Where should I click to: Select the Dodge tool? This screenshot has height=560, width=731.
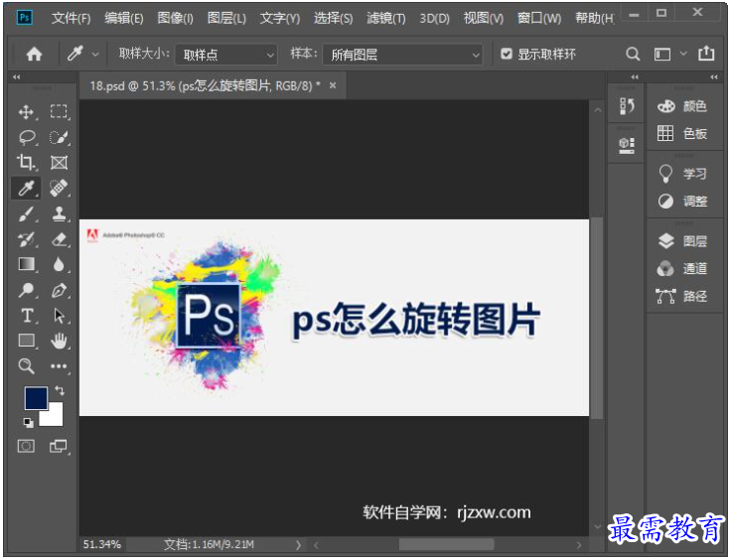[x=26, y=290]
